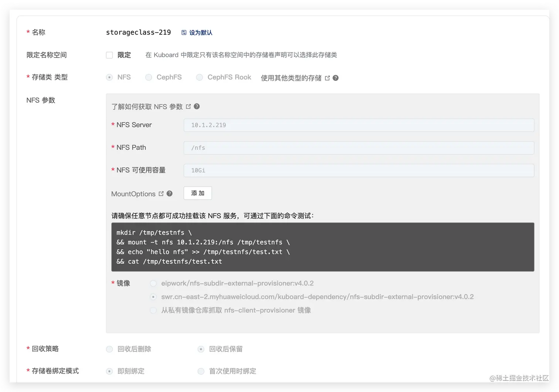This screenshot has width=559, height=392.
Task: Select the CephFS storage type radio
Action: click(x=149, y=77)
